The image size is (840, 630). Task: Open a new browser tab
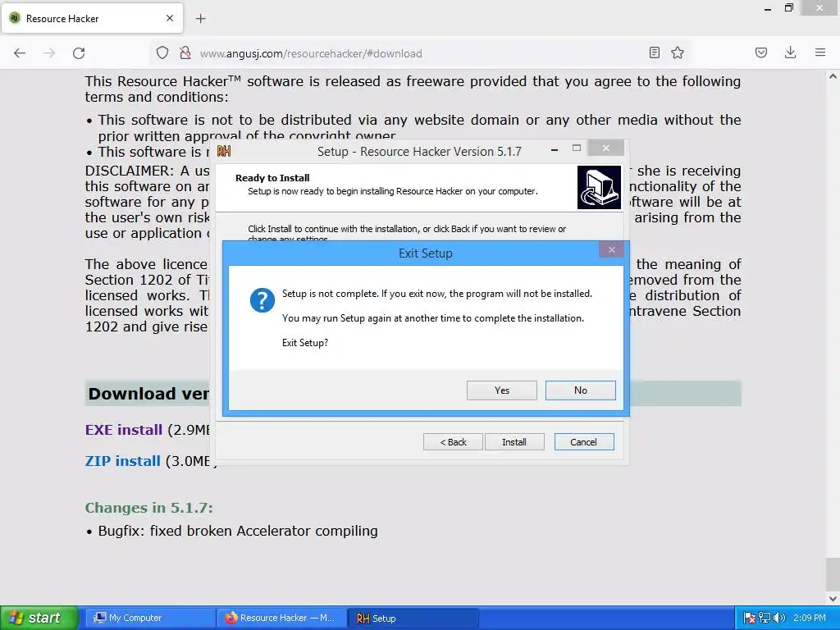click(200, 19)
